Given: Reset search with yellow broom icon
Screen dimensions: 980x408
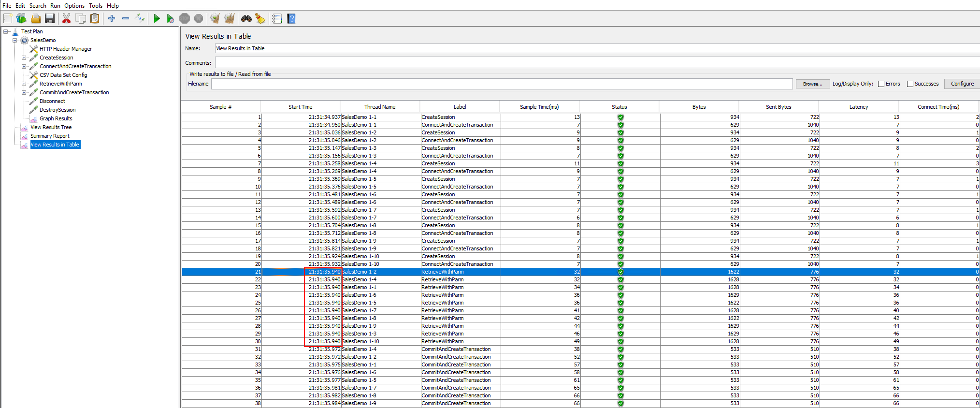Looking at the screenshot, I should pyautogui.click(x=260, y=18).
